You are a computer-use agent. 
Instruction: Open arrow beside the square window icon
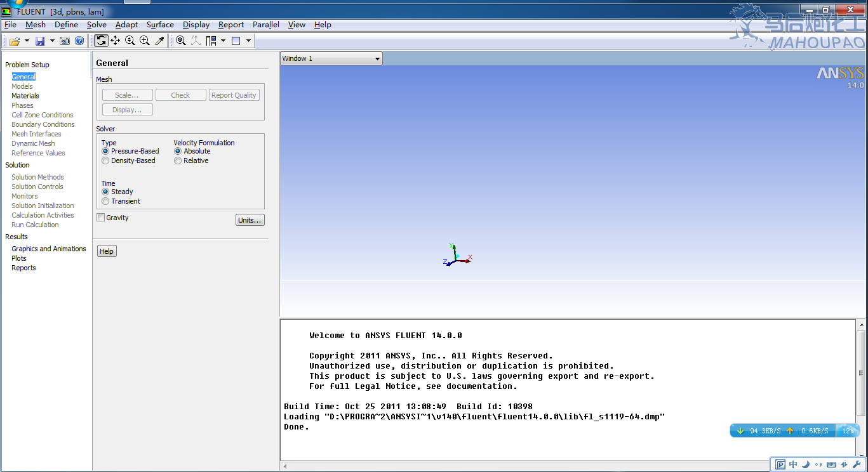click(x=248, y=41)
